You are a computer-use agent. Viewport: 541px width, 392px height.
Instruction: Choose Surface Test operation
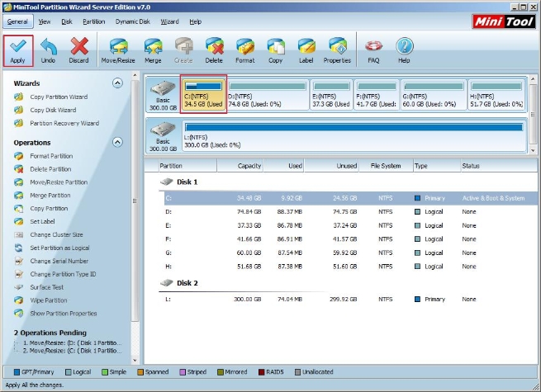click(46, 287)
